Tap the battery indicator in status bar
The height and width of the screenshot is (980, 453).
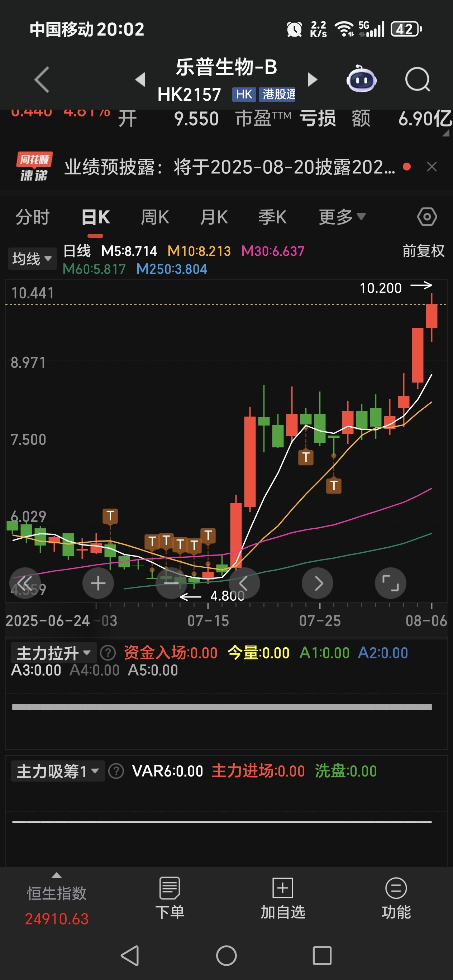point(406,29)
